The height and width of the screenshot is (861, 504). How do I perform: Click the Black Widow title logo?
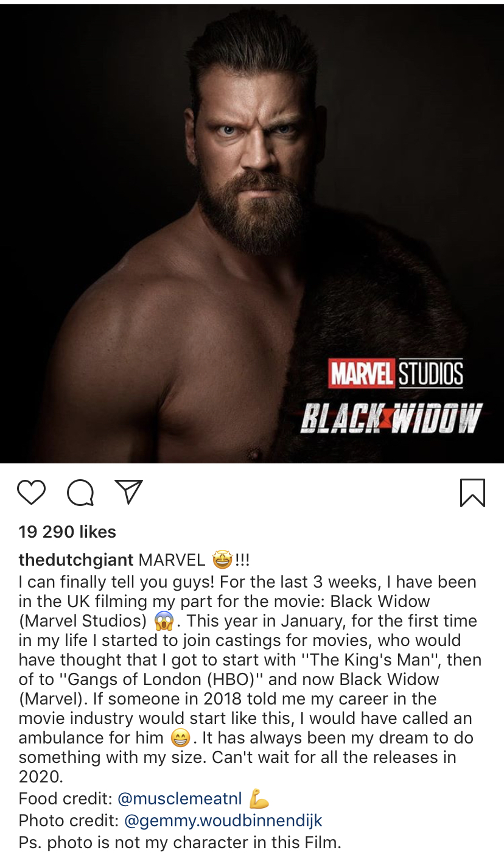391,418
